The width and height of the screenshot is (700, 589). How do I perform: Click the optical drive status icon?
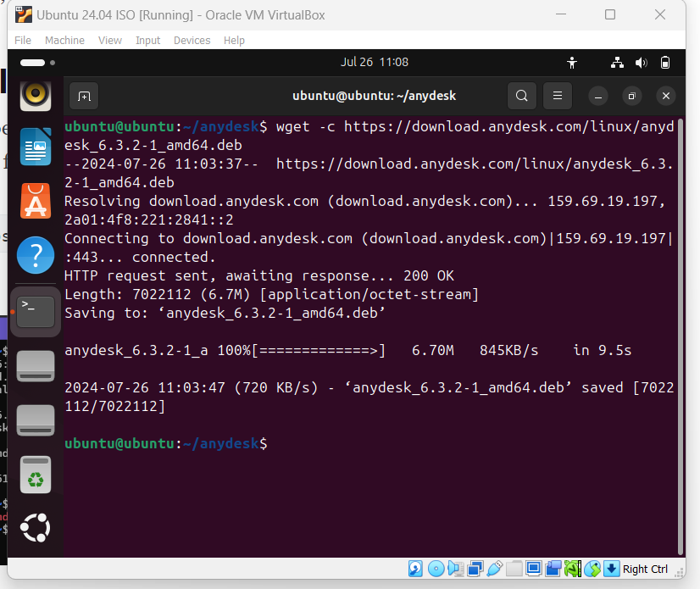(435, 569)
